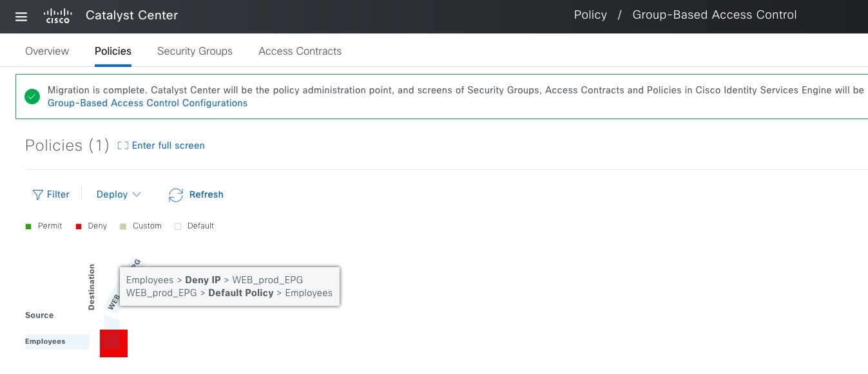Select the red Deny policy matrix cell
868x374 pixels.
113,343
